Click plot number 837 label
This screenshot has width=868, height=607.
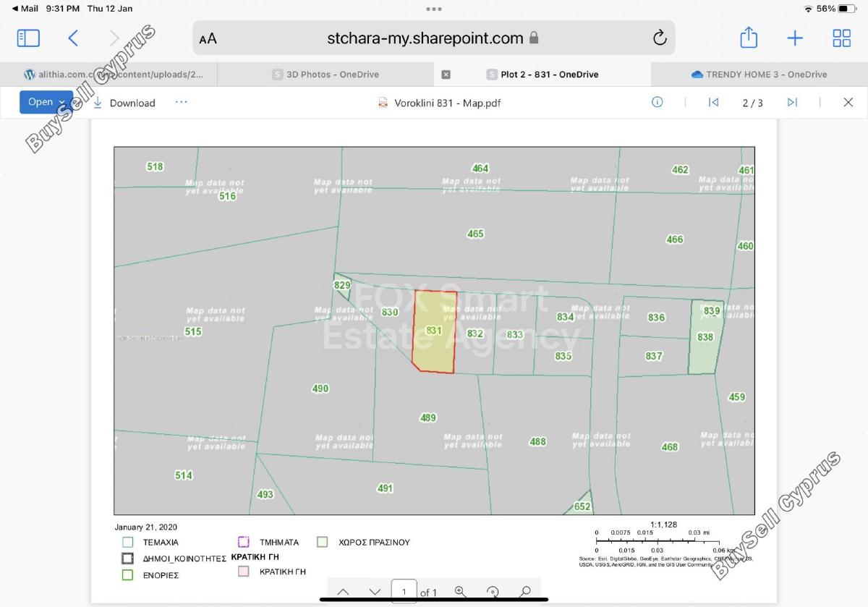click(x=654, y=356)
